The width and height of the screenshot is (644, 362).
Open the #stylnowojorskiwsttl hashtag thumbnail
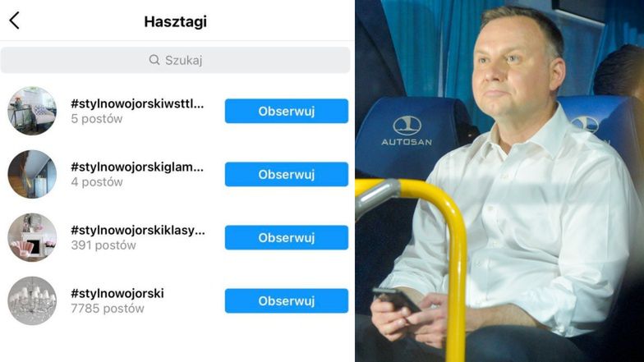click(32, 111)
